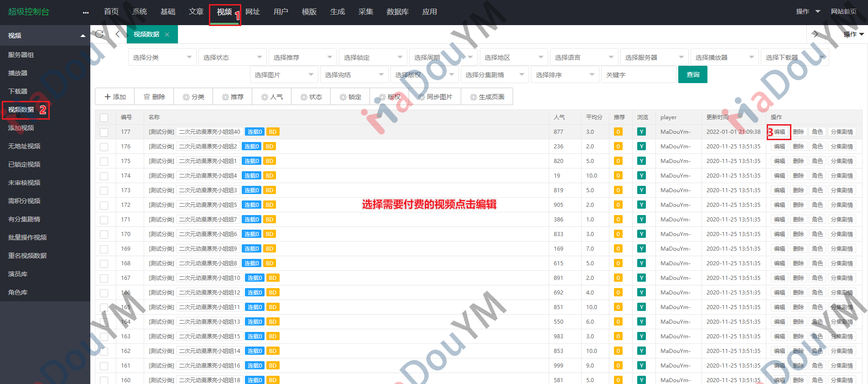Click the 生成页面 toolbar button

[487, 97]
